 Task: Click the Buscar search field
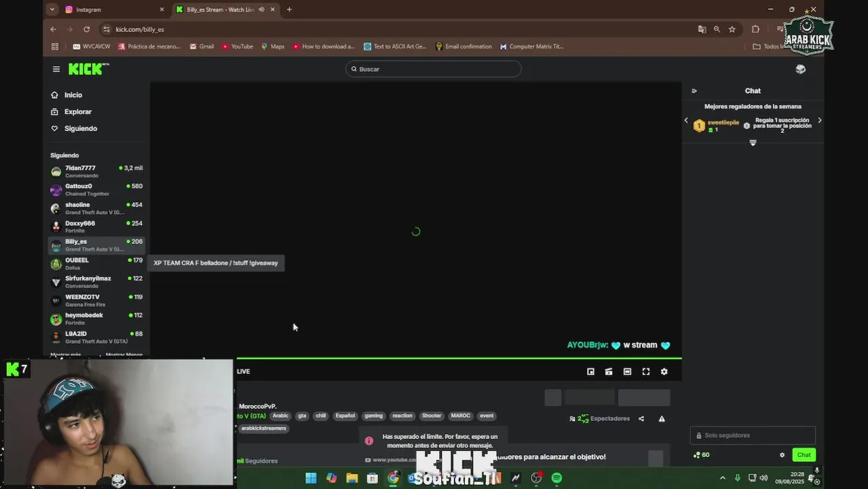433,69
